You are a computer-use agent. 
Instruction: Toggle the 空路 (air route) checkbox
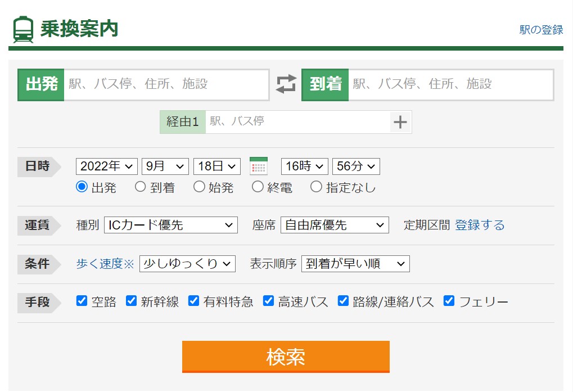(82, 301)
